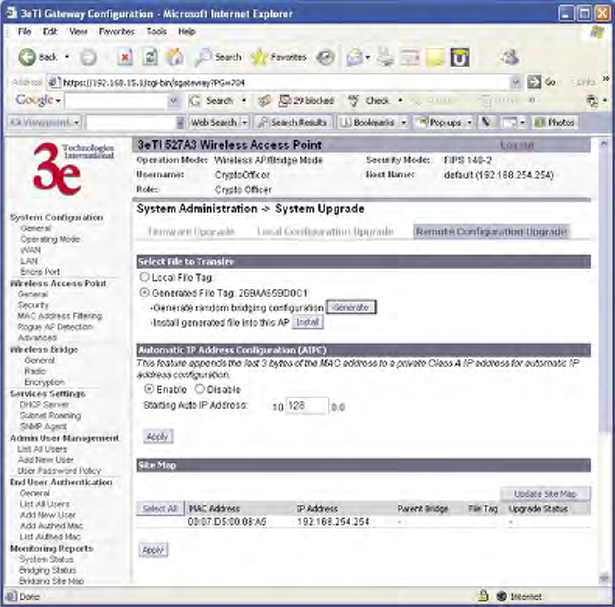Click the Google toolbar search field
This screenshot has height=607, width=615.
(116, 101)
